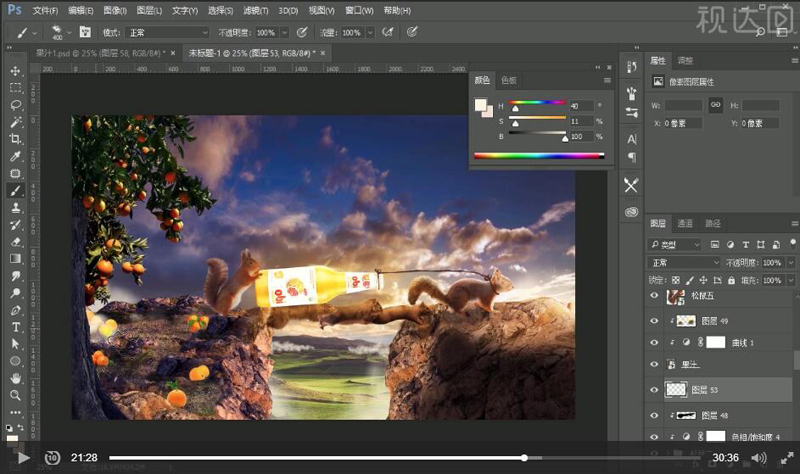The height and width of the screenshot is (474, 800).
Task: Click the lock all layer icon
Action: point(731,280)
